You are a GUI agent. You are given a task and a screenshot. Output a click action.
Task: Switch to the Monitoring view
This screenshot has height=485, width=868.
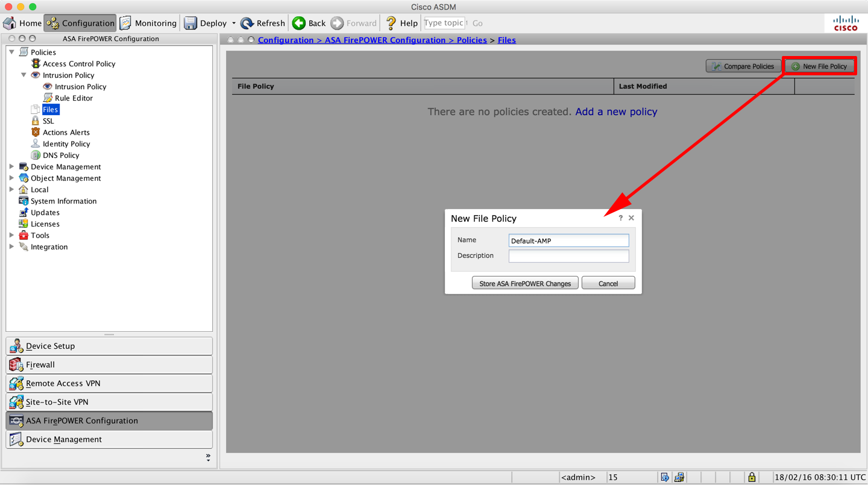148,23
